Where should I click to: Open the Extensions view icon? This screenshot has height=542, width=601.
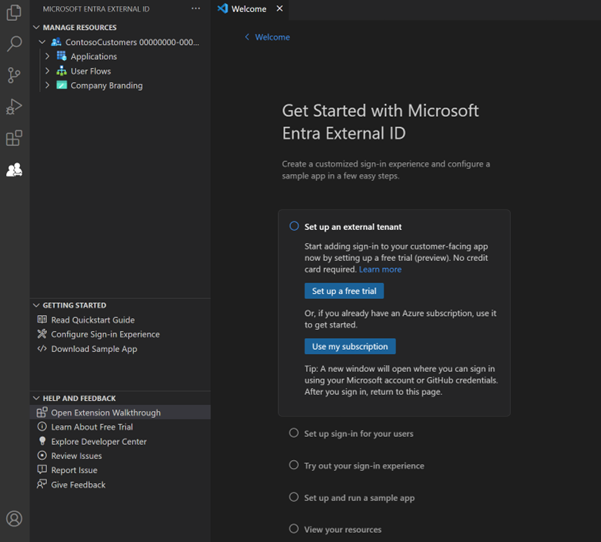click(14, 138)
